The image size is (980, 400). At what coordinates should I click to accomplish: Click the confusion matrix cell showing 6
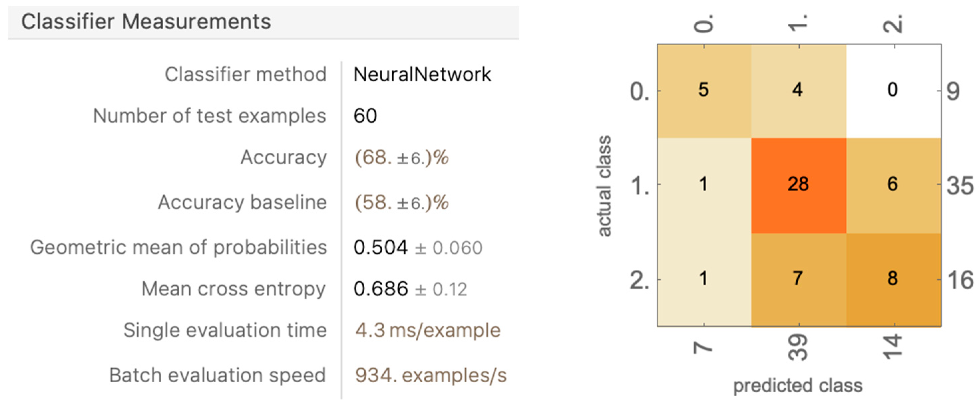(x=893, y=184)
